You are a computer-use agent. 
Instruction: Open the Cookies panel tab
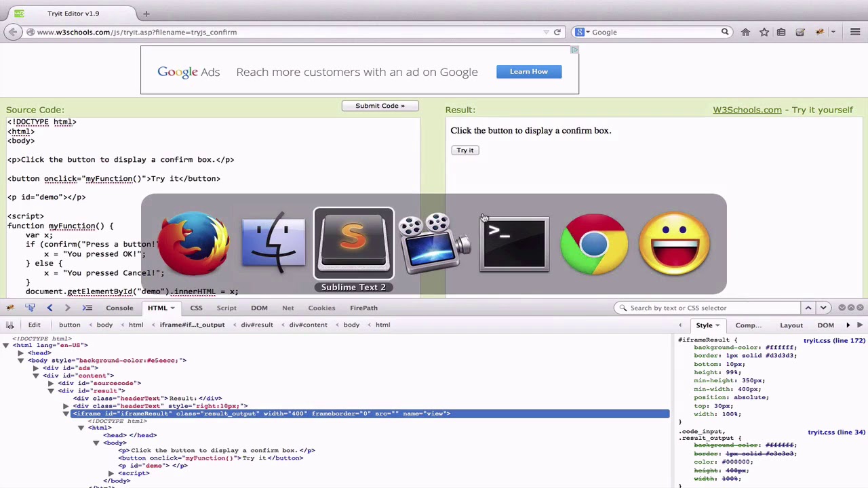tap(321, 308)
